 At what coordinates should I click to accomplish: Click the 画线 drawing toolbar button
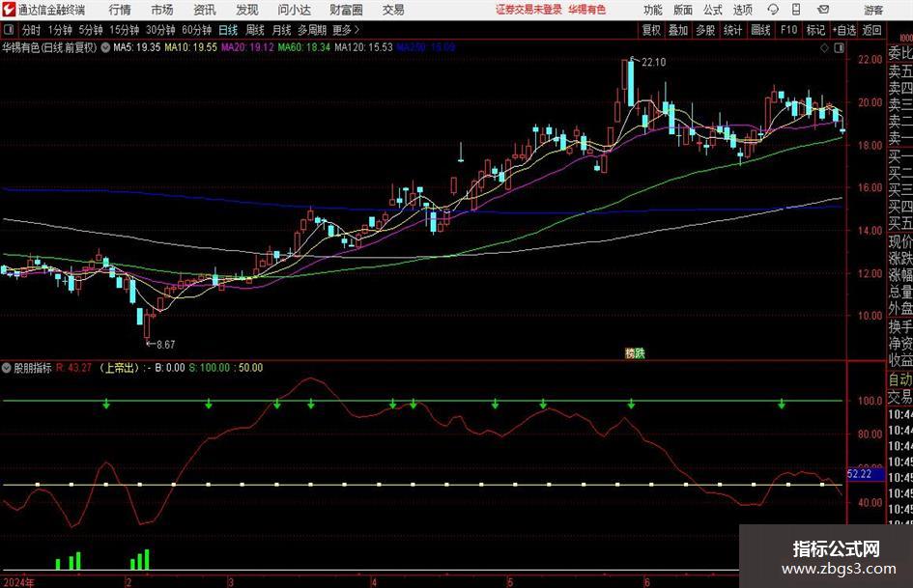tap(760, 30)
